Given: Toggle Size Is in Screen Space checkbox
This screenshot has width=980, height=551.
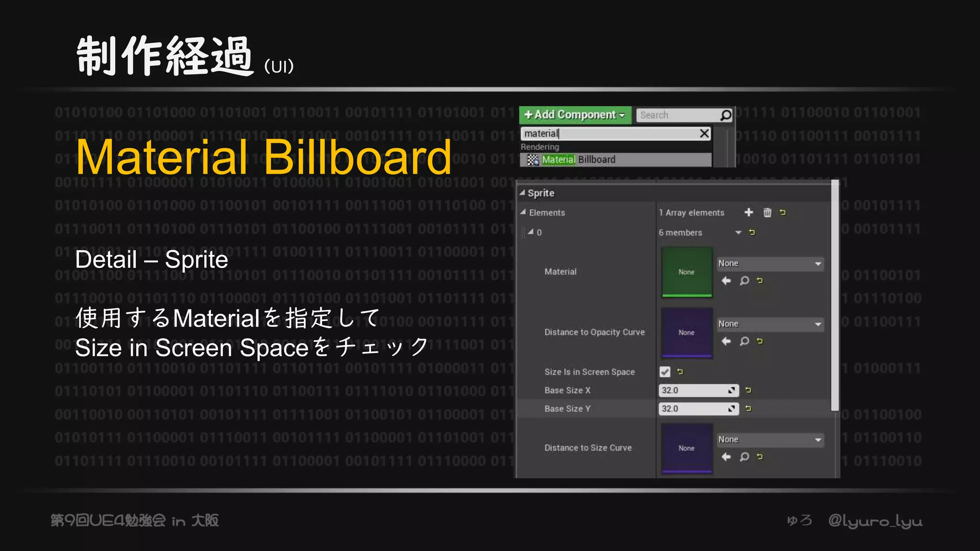Looking at the screenshot, I should coord(665,372).
